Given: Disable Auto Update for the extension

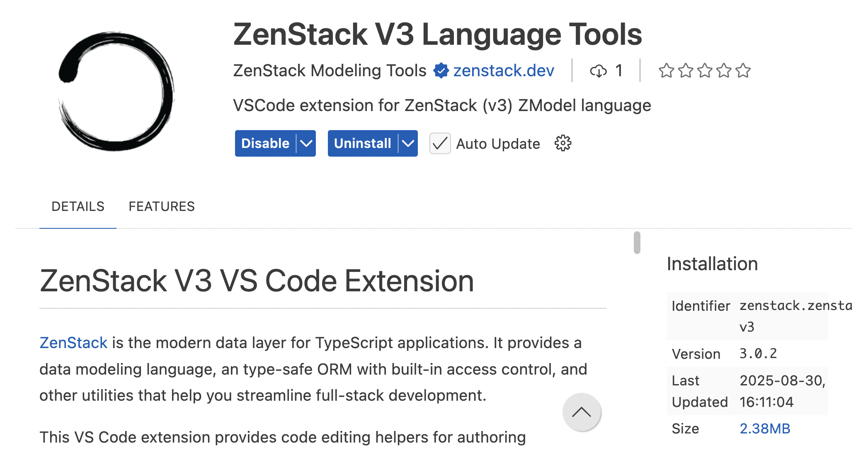Looking at the screenshot, I should [439, 143].
